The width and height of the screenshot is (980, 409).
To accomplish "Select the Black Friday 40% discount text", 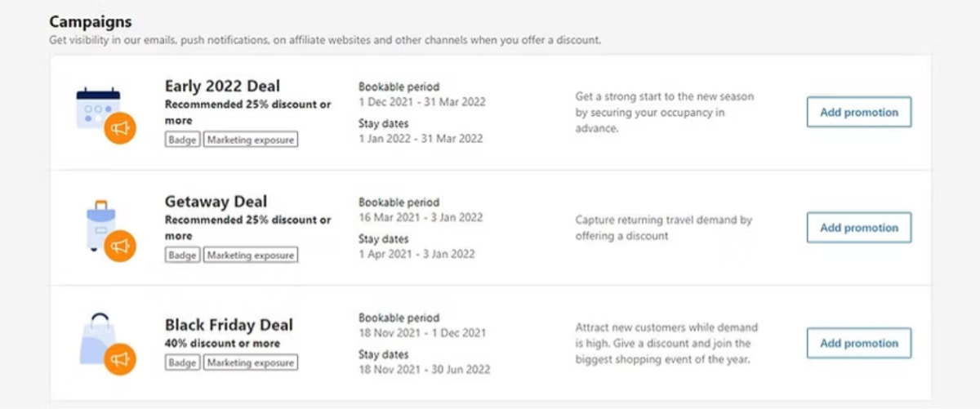I will coord(222,344).
